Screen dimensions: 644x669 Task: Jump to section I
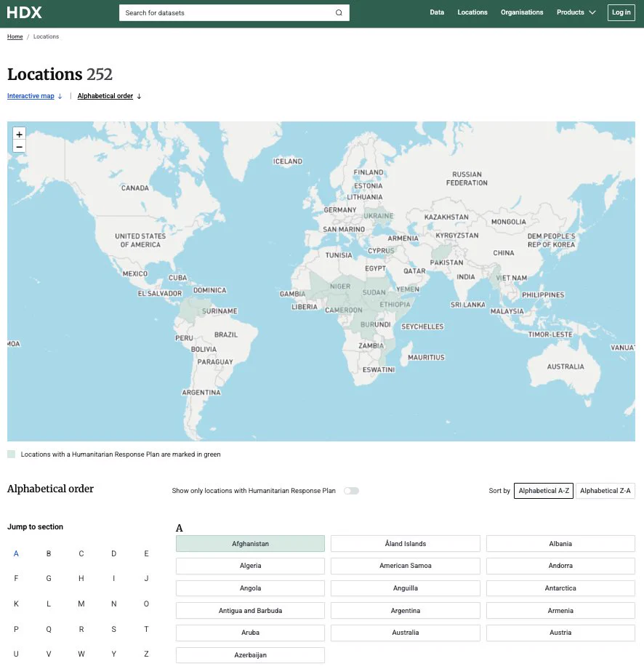pyautogui.click(x=114, y=578)
